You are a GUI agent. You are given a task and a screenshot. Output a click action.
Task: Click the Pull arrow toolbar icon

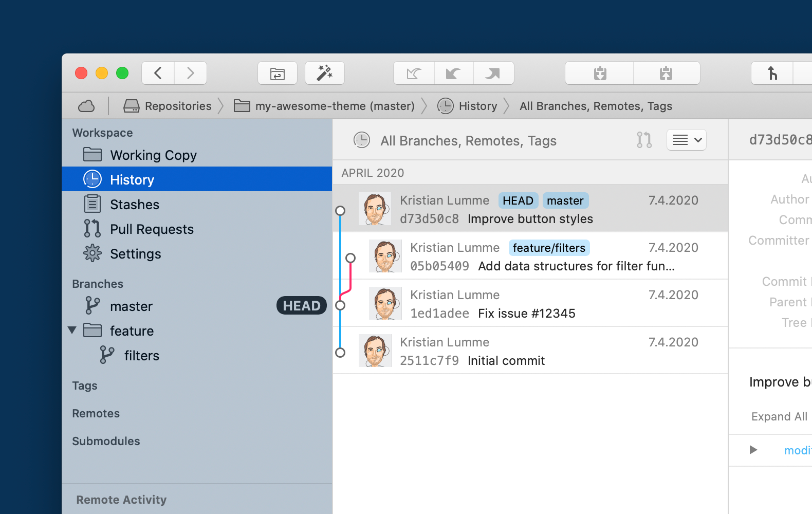[x=453, y=74]
